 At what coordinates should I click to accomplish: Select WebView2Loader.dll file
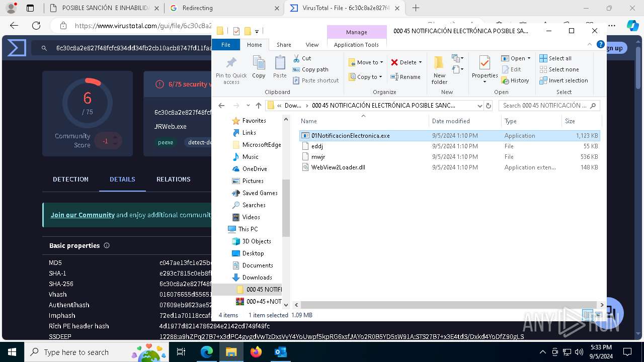point(449,167)
